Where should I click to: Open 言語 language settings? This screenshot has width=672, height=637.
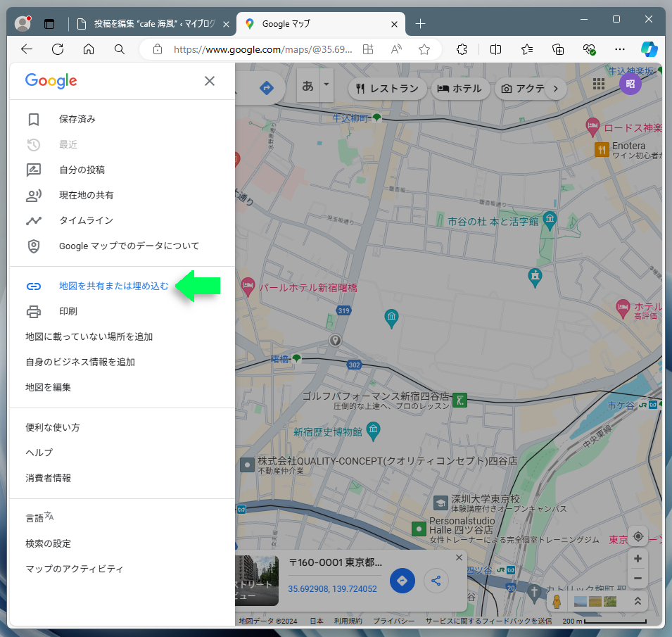coord(39,517)
